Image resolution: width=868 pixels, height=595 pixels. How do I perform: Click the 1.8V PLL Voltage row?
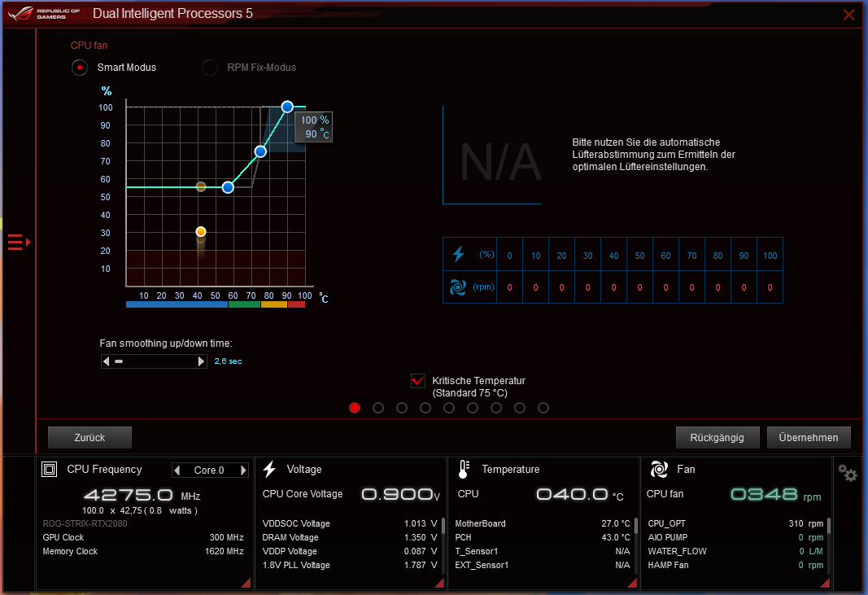point(350,565)
